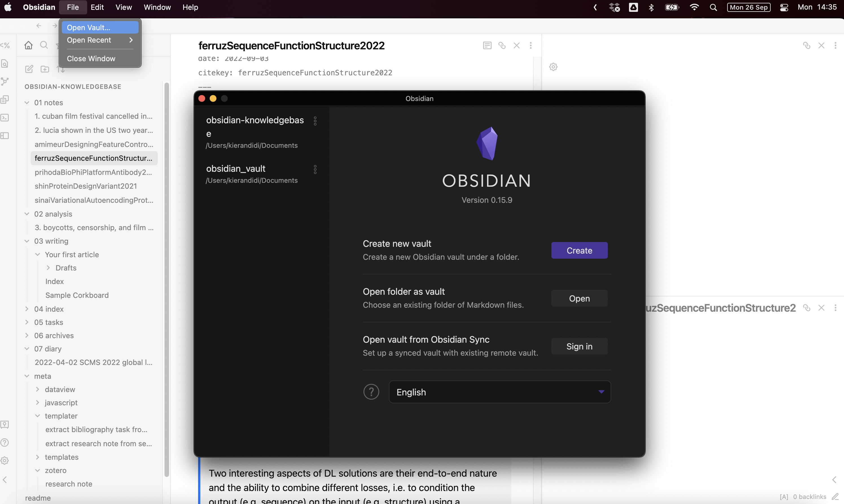Open another vault via ribbon vault icon
The height and width of the screenshot is (504, 844).
[x=5, y=424]
